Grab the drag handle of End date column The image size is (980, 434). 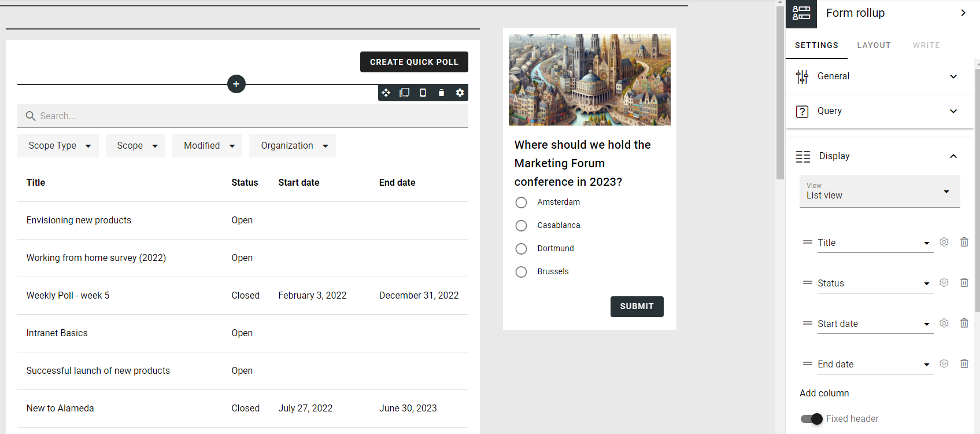[808, 363]
